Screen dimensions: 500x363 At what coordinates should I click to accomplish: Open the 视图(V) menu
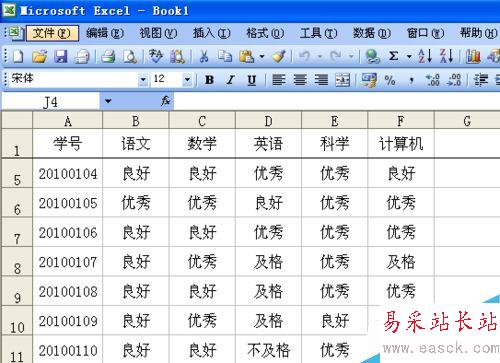[x=158, y=33]
